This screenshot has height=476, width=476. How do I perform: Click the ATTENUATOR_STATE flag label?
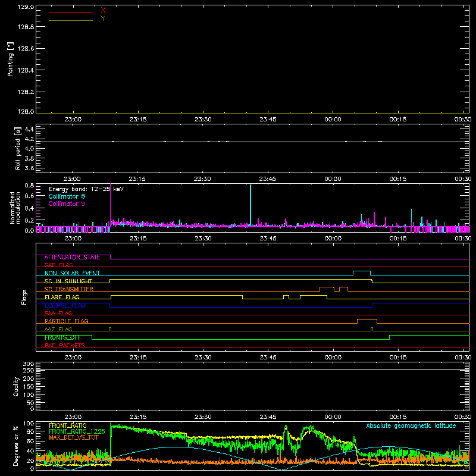72,258
